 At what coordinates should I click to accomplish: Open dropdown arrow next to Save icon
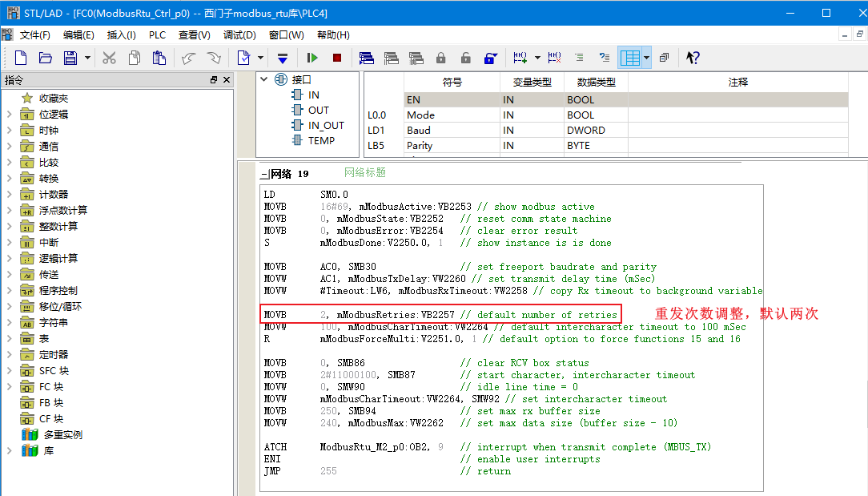[87, 58]
